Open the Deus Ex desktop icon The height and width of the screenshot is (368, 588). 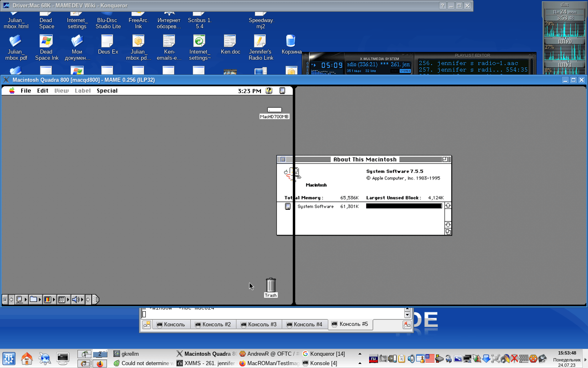(108, 44)
